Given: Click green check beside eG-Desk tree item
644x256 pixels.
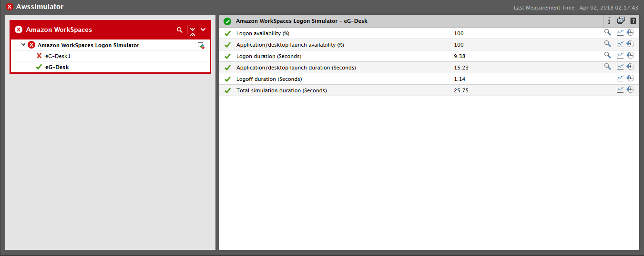Looking at the screenshot, I should tap(39, 67).
